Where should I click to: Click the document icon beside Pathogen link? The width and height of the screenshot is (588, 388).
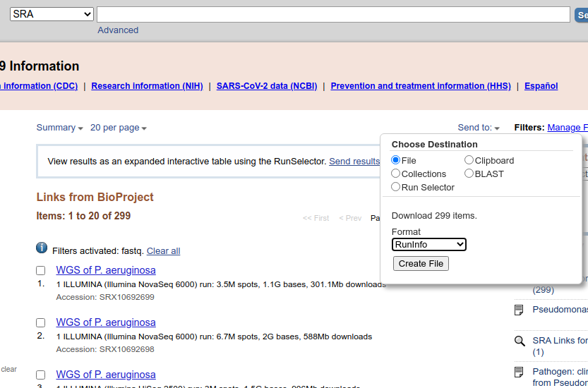click(x=519, y=372)
